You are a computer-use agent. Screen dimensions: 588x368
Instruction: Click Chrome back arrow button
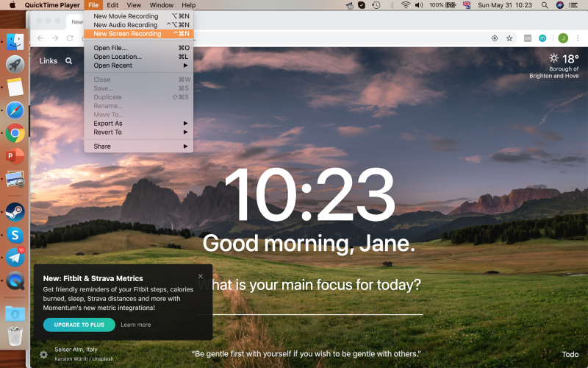[x=40, y=38]
